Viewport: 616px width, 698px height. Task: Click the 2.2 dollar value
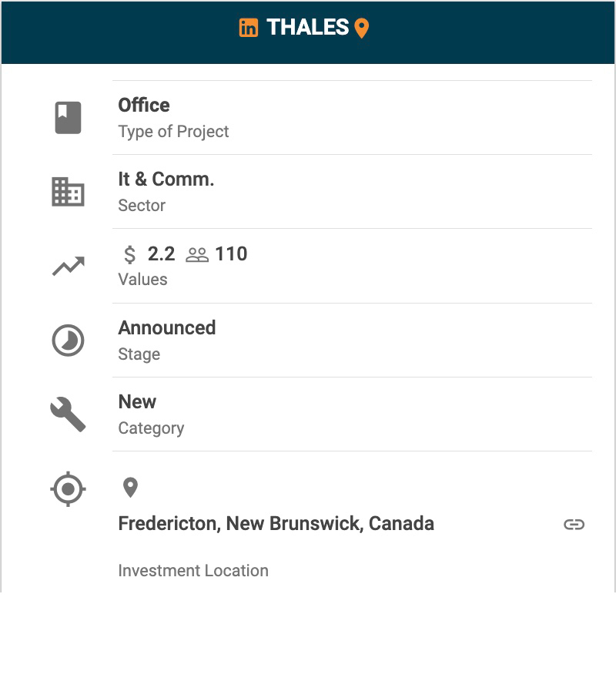coord(161,254)
